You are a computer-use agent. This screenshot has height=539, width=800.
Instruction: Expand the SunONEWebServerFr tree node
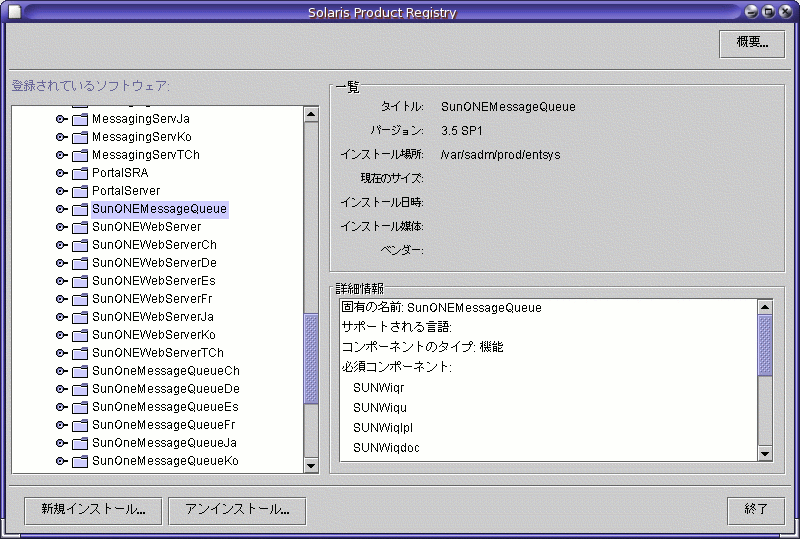61,299
